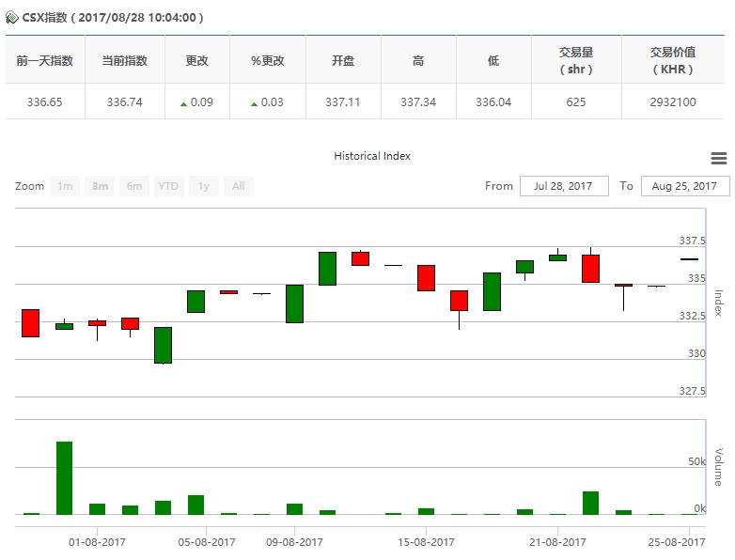
Task: Click the large green candlestick reaching 337
Action: [328, 269]
